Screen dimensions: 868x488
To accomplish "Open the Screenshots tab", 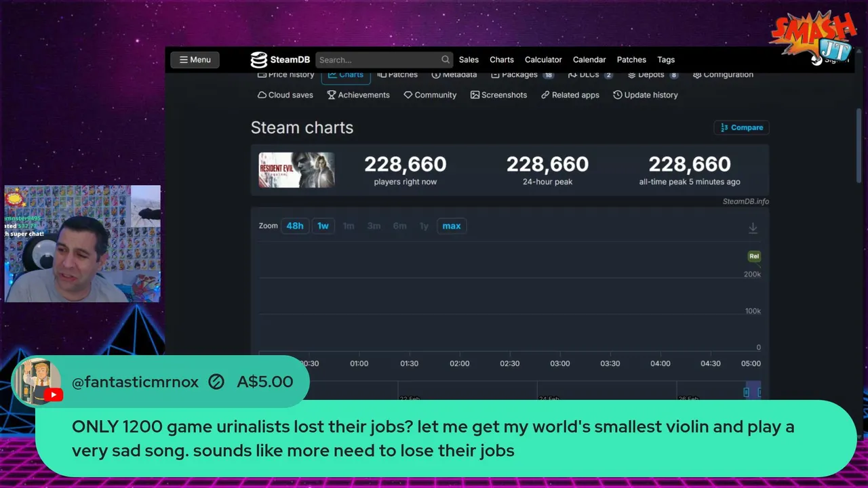I will [x=498, y=95].
